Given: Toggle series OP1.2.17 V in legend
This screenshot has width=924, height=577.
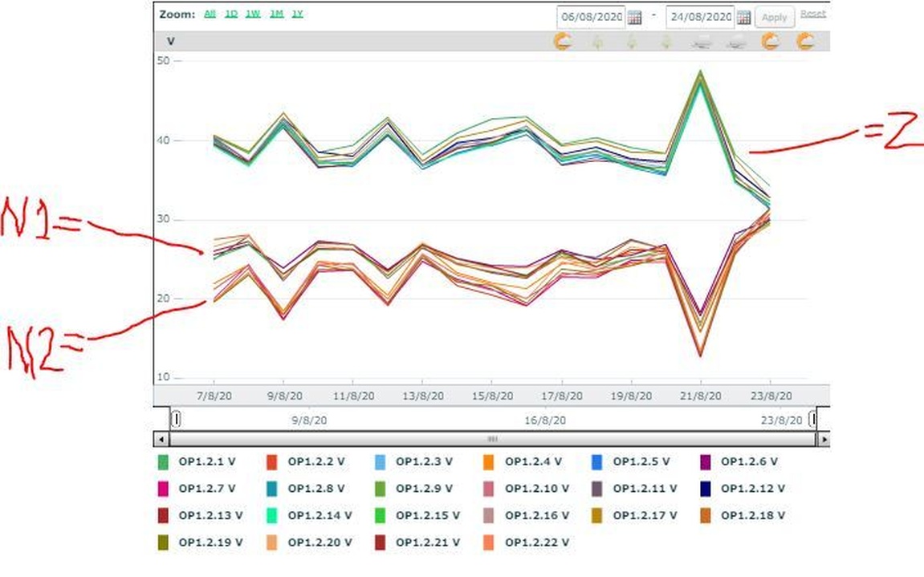Looking at the screenshot, I should 635,516.
